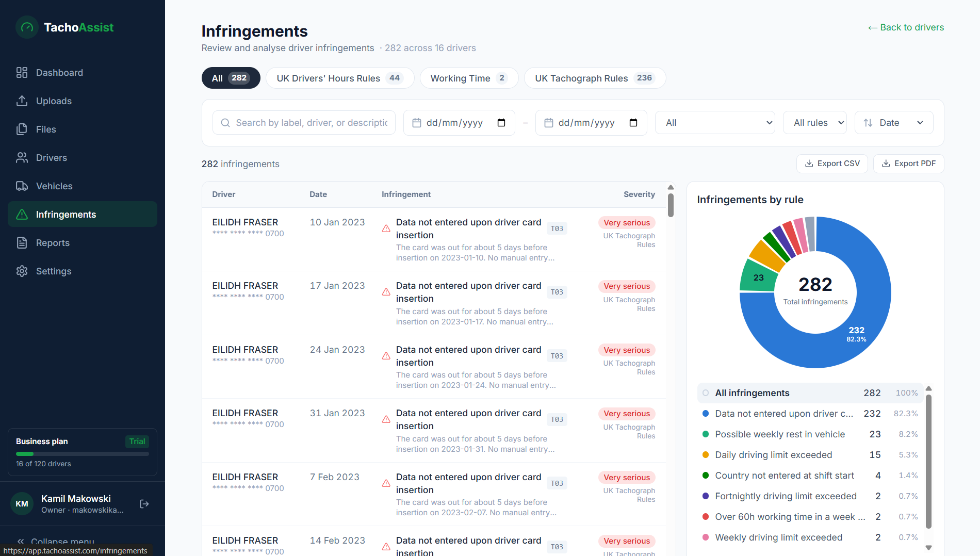Click the Severity column header
Image resolution: width=980 pixels, height=556 pixels.
(x=639, y=194)
